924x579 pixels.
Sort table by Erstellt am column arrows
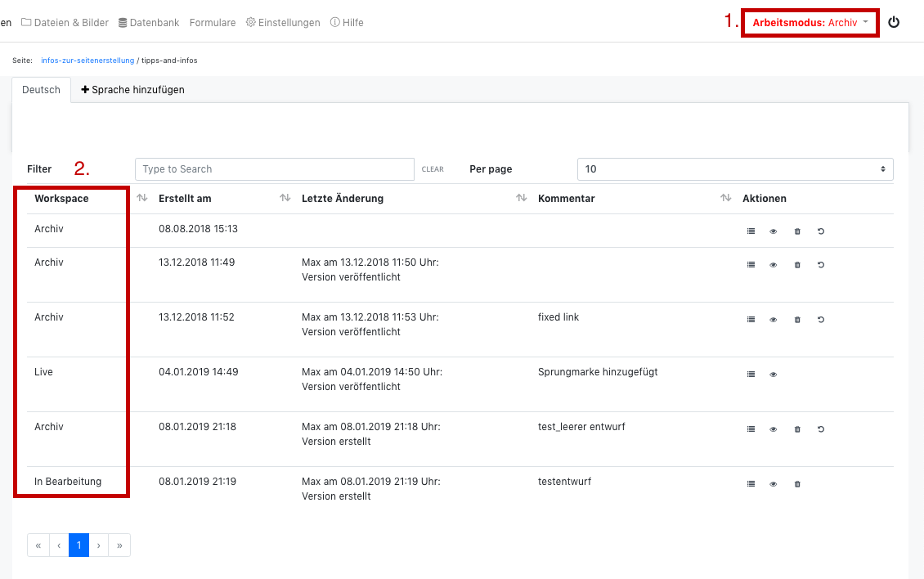pyautogui.click(x=285, y=198)
